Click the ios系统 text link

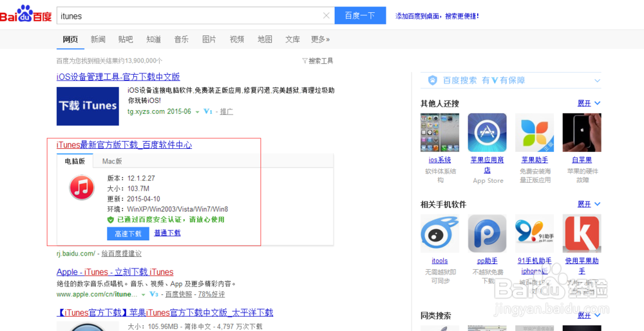[439, 160]
